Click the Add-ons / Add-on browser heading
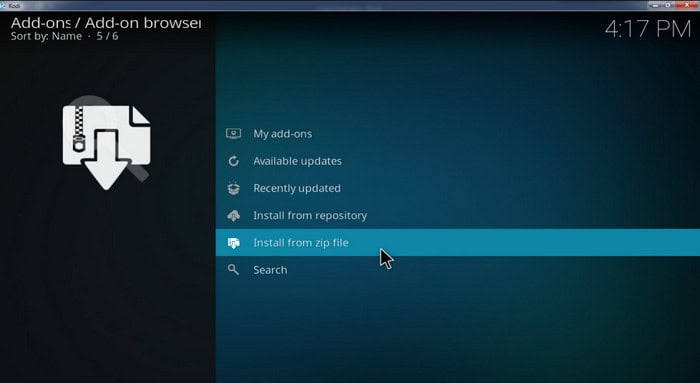The height and width of the screenshot is (383, 700). pos(106,22)
